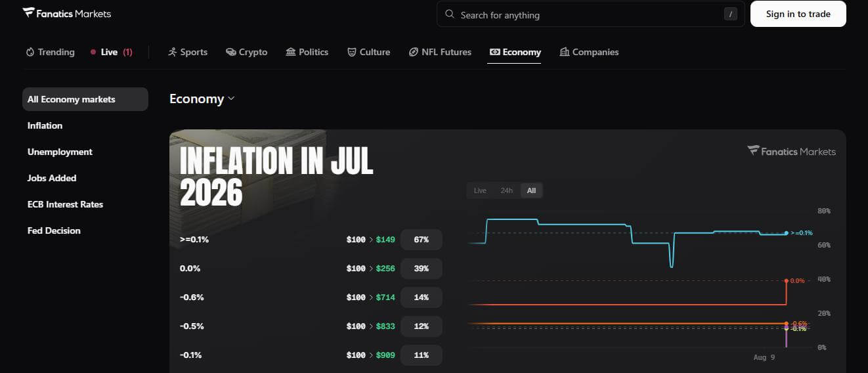Click the 67% button for >=0.1%
Image resolution: width=868 pixels, height=373 pixels.
422,240
